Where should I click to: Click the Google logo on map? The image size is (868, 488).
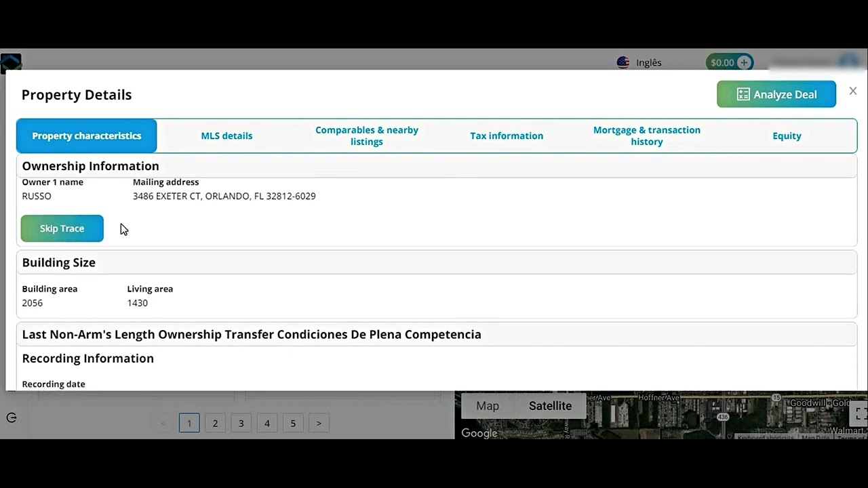click(x=479, y=433)
